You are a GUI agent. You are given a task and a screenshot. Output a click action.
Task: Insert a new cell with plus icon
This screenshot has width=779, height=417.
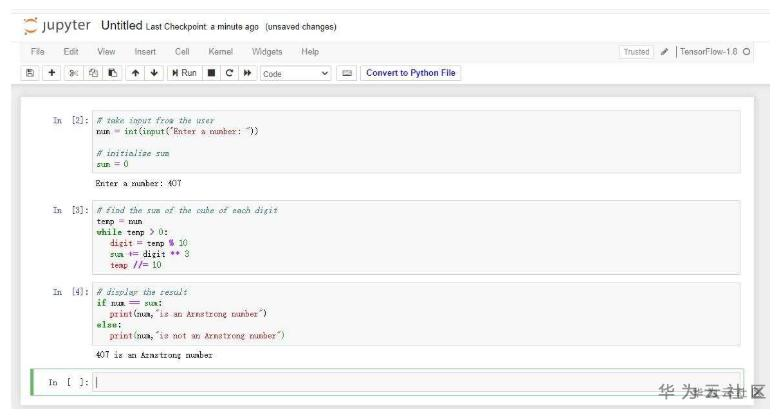51,73
